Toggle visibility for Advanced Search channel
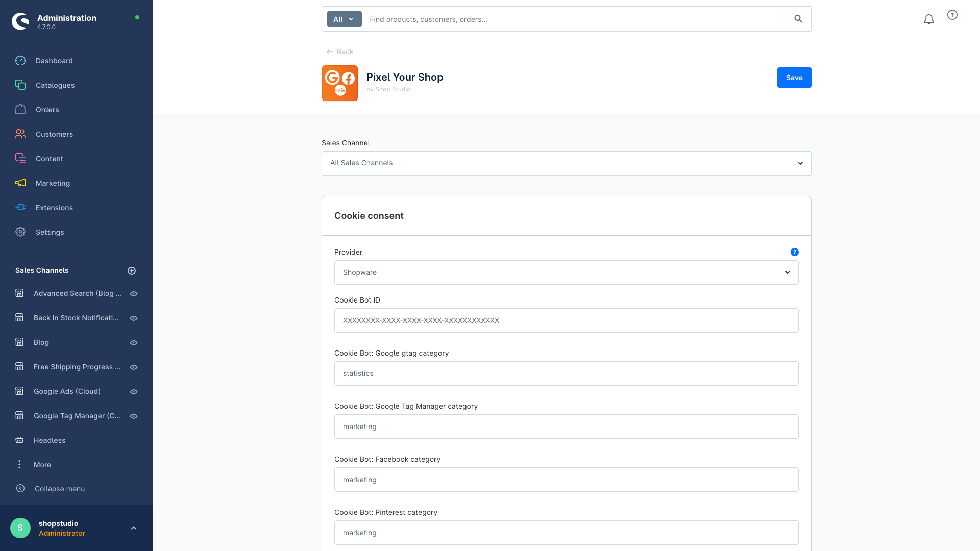 tap(134, 294)
